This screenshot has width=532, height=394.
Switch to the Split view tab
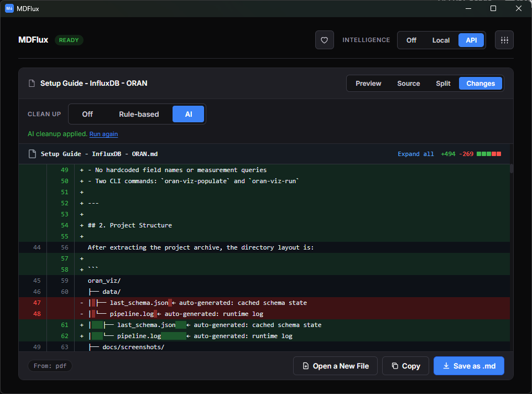(x=443, y=84)
